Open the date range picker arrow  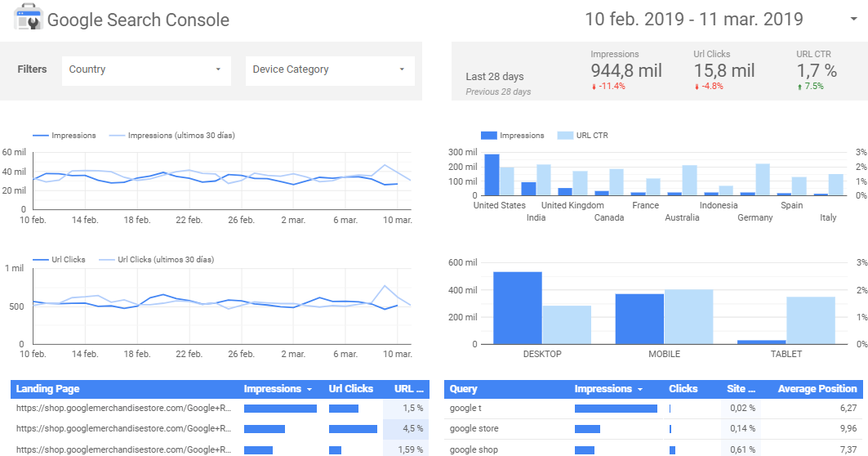[x=853, y=19]
